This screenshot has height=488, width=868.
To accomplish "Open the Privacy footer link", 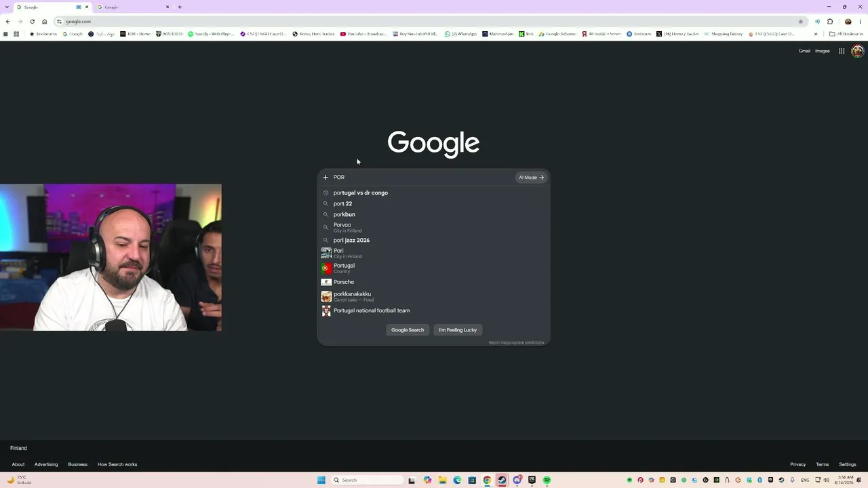I will click(x=798, y=464).
